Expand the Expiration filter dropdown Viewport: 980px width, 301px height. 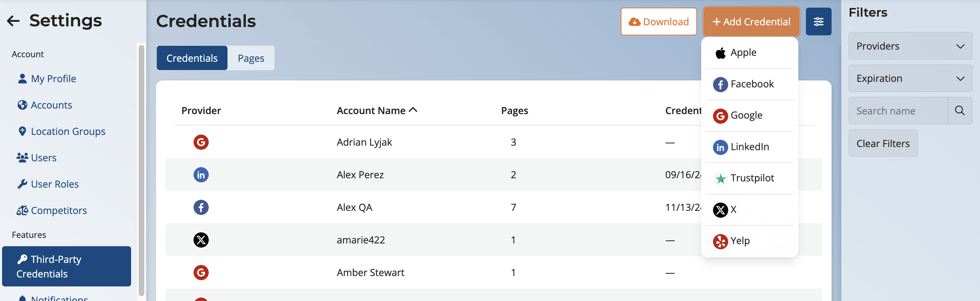point(910,78)
